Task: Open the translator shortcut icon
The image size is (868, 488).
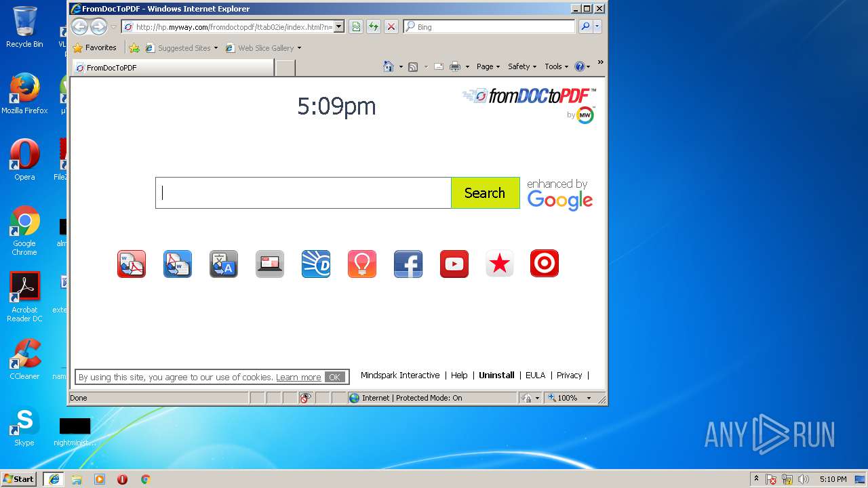Action: coord(224,264)
